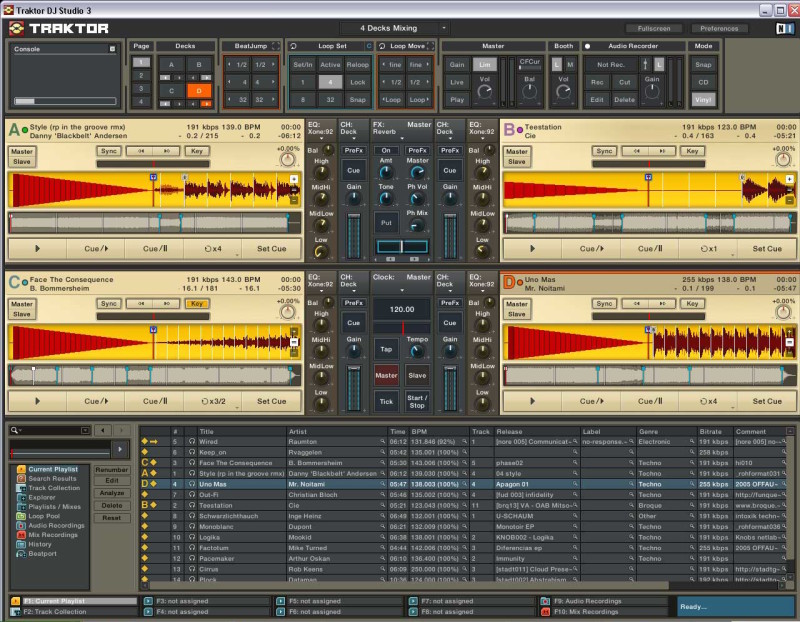Select Deck D in Decks panel
800x622 pixels.
pyautogui.click(x=199, y=91)
